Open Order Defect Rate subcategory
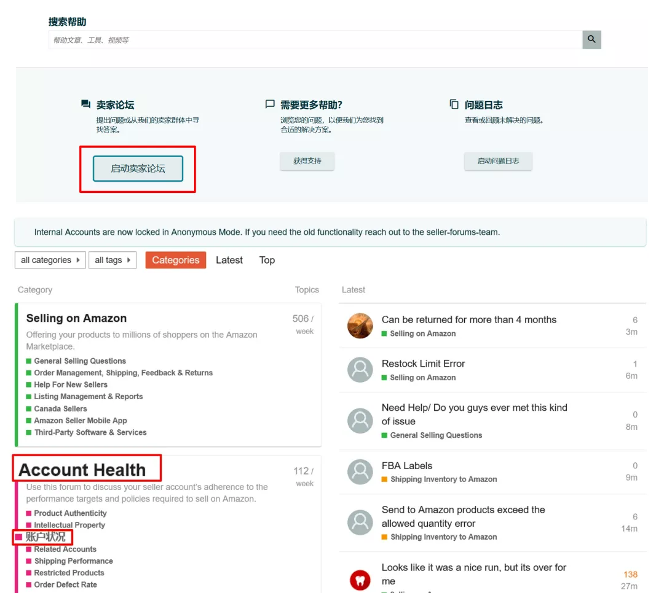The height and width of the screenshot is (594, 664). coord(66,585)
